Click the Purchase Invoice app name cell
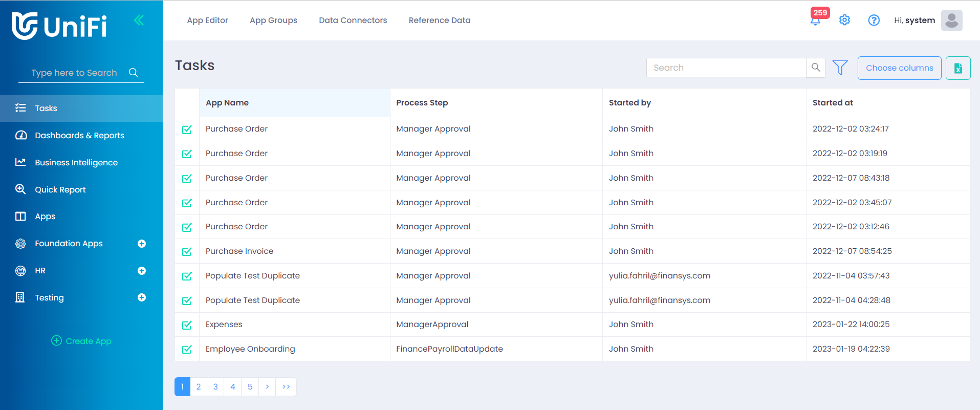Viewport: 980px width, 410px height. (x=295, y=251)
